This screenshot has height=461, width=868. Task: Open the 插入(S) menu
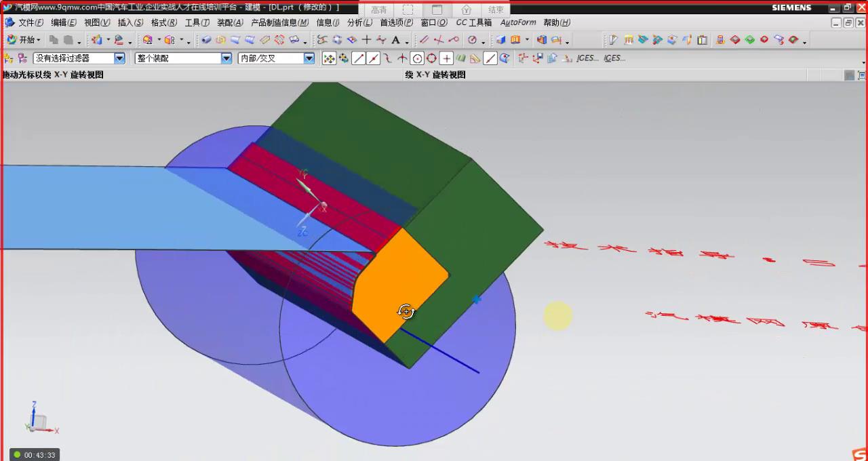(x=130, y=22)
